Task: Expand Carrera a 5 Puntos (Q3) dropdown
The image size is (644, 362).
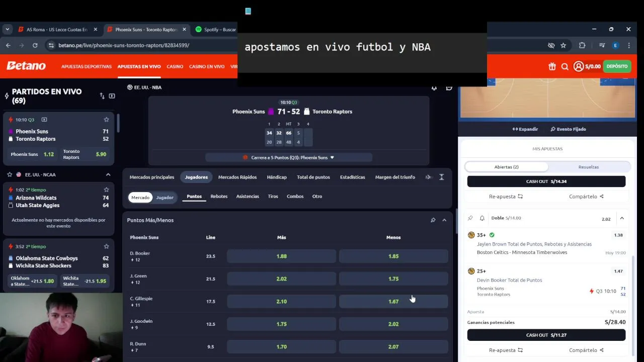Action: click(x=289, y=157)
